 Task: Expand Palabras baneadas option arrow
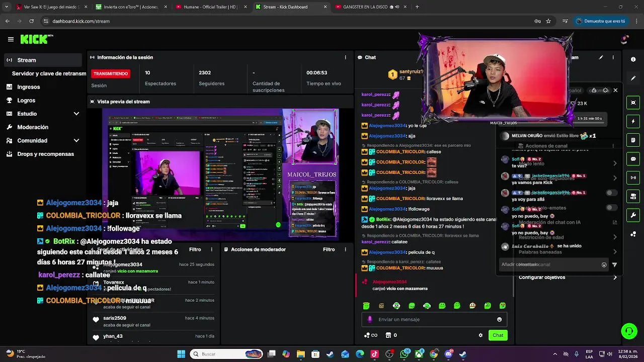(615, 252)
